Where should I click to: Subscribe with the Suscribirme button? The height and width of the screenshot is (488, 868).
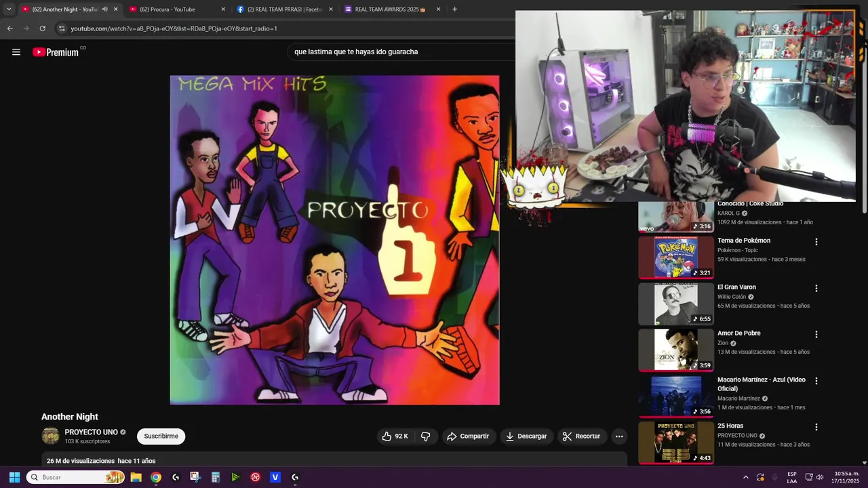coord(161,436)
